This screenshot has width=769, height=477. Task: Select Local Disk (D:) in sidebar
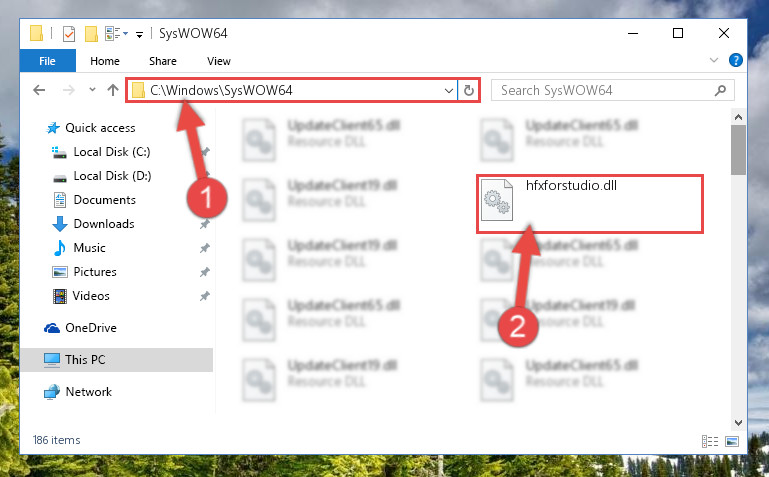tap(112, 176)
